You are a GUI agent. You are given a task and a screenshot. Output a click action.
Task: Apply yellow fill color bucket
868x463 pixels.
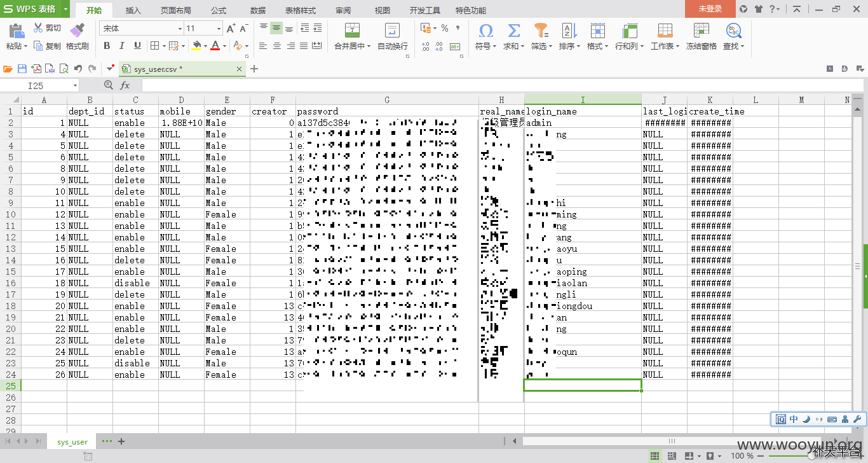click(196, 46)
